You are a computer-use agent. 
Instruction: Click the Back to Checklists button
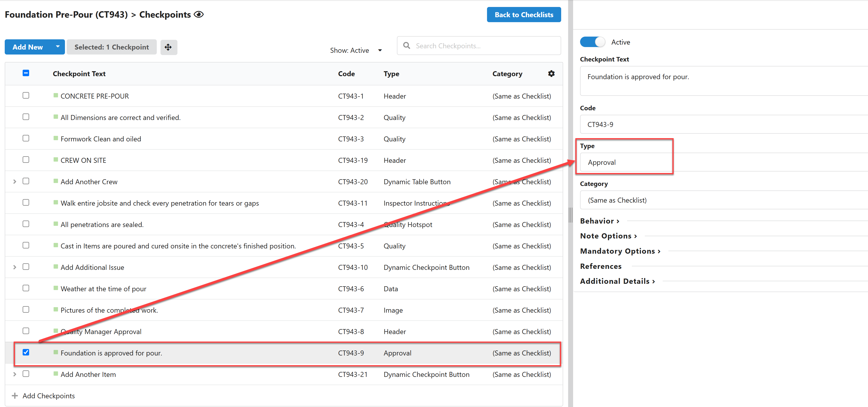(x=524, y=15)
